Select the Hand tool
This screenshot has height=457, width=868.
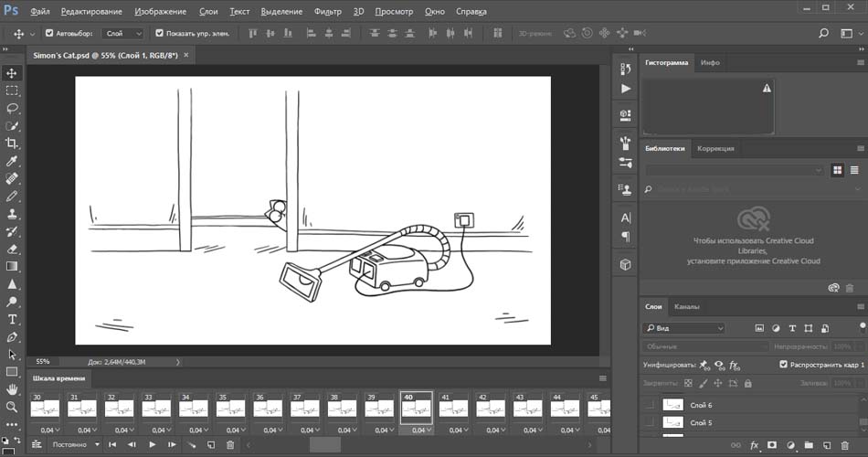click(x=12, y=389)
